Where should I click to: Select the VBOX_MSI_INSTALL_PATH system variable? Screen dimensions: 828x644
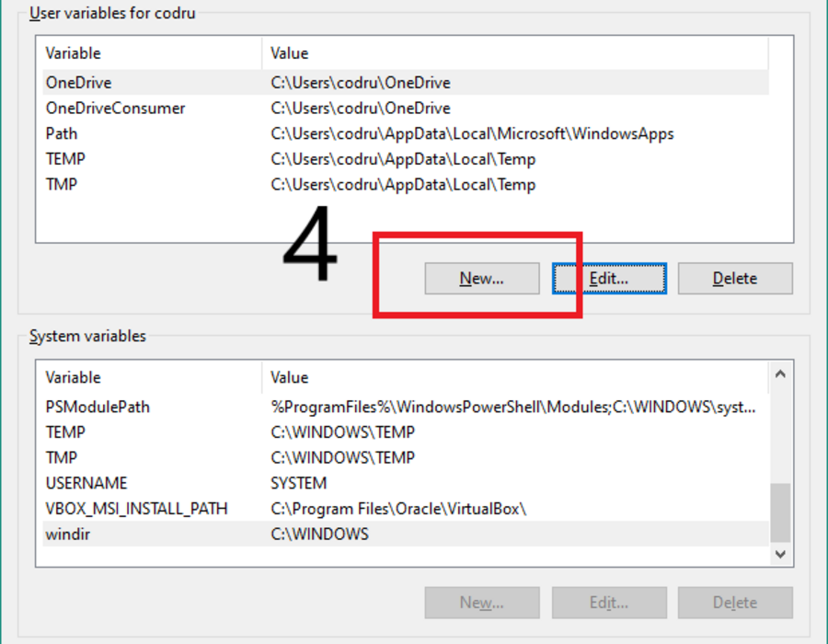(x=406, y=509)
